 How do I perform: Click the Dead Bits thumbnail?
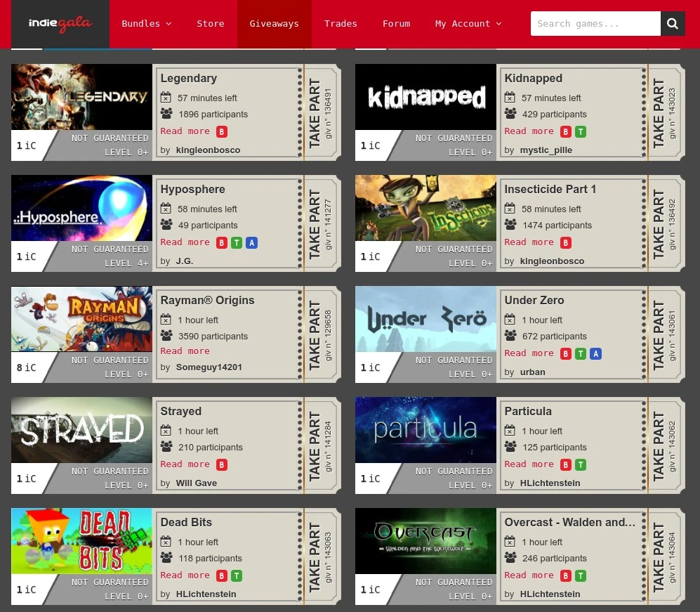tap(81, 541)
